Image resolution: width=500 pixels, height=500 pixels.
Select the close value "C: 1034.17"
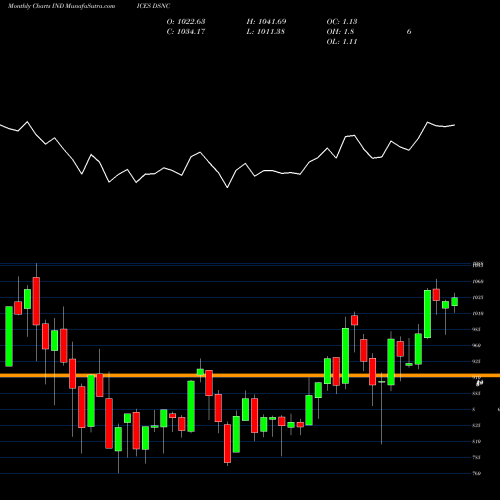click(186, 32)
